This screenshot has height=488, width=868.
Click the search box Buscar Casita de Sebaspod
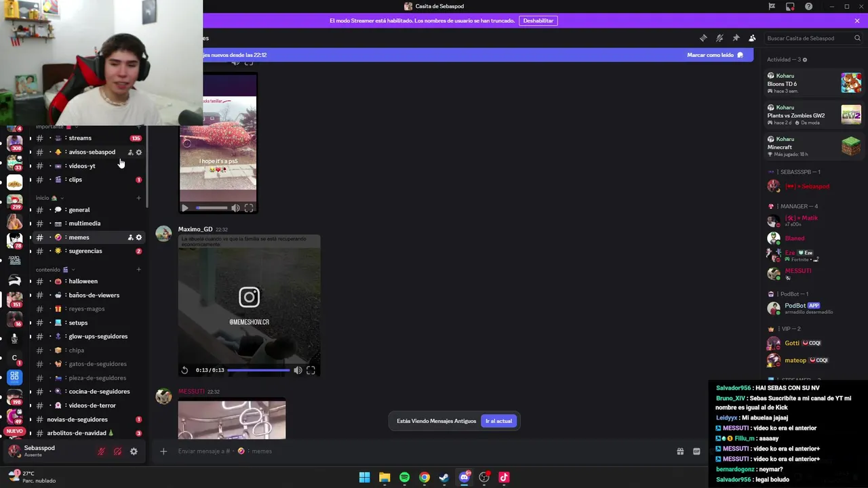[813, 38]
